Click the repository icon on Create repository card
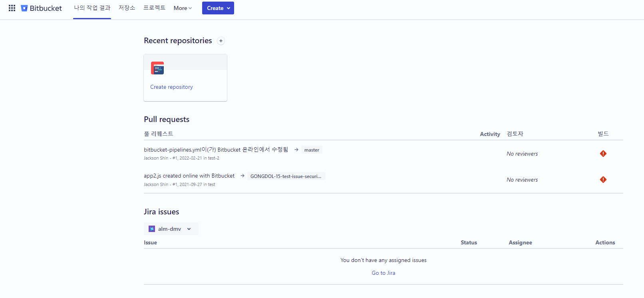Viewport: 644px width, 298px height. point(157,68)
